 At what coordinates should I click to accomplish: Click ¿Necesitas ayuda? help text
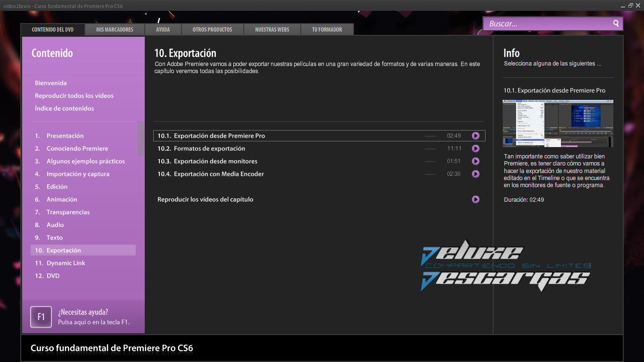click(83, 312)
